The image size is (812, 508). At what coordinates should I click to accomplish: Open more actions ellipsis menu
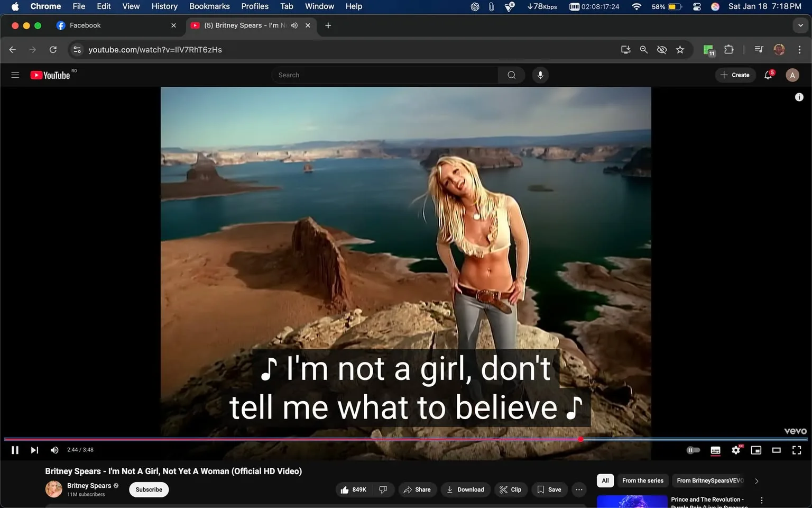(x=579, y=489)
